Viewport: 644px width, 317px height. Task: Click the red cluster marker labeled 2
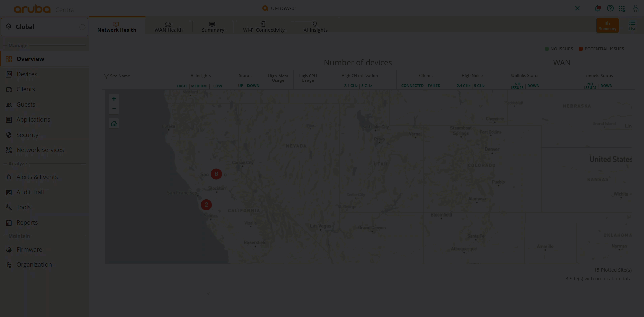point(206,205)
